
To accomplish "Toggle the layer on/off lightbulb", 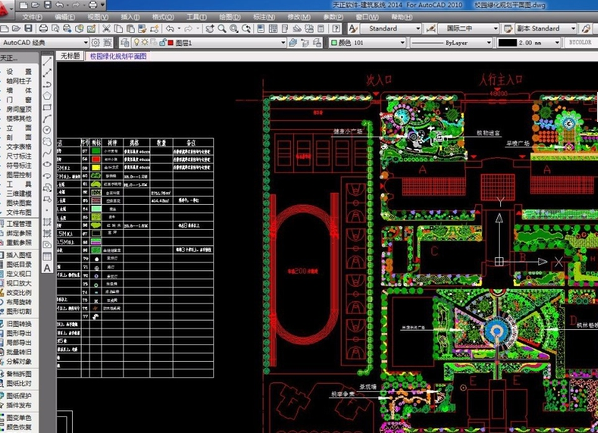I will coord(136,43).
